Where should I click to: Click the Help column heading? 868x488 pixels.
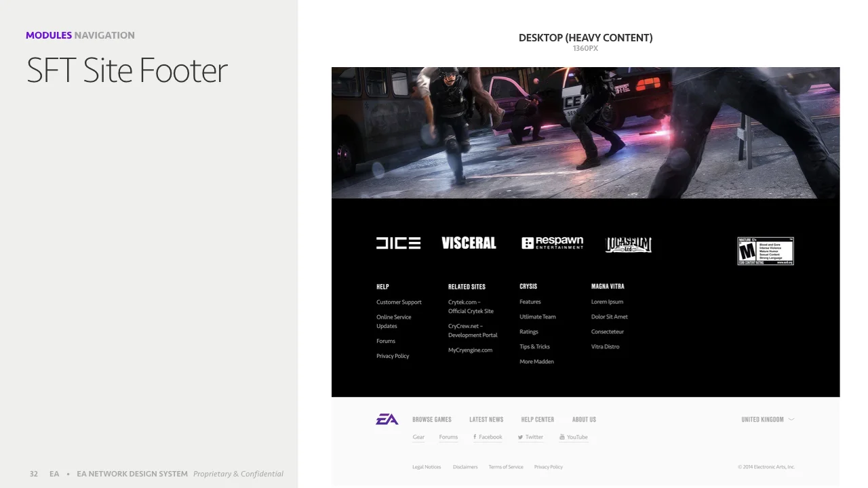tap(382, 287)
